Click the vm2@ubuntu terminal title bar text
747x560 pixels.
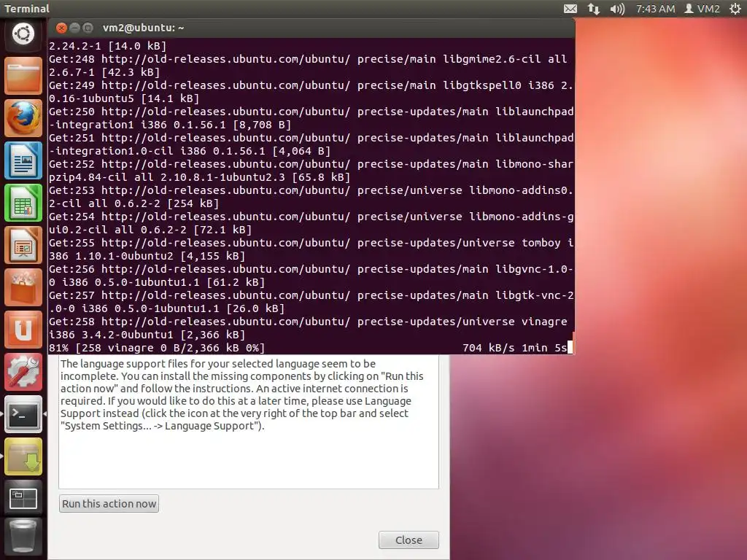(x=143, y=28)
